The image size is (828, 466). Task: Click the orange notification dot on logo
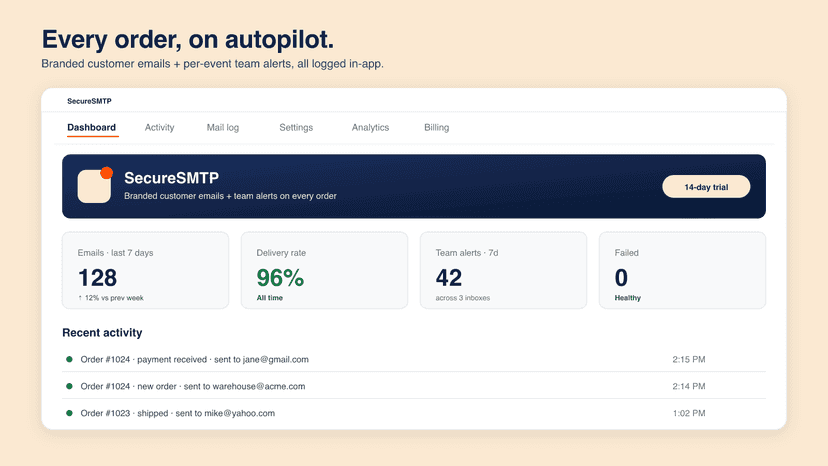107,173
